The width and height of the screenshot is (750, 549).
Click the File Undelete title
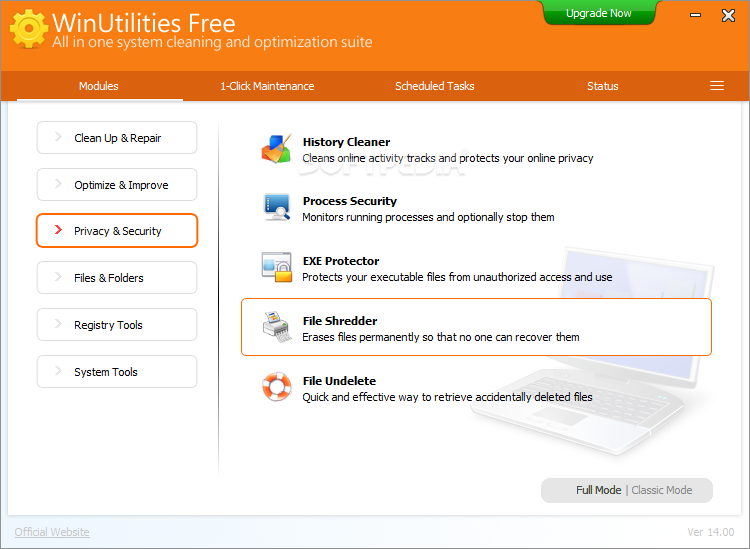pyautogui.click(x=339, y=381)
